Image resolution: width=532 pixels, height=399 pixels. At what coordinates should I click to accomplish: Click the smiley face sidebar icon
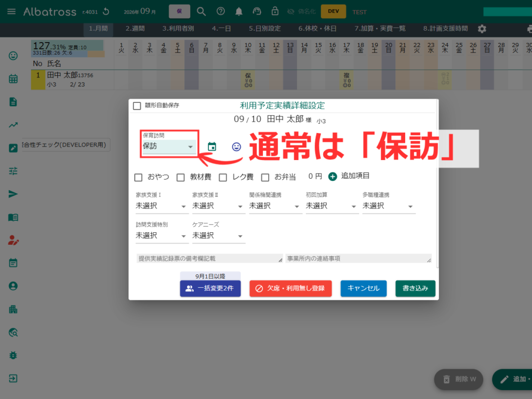[13, 56]
